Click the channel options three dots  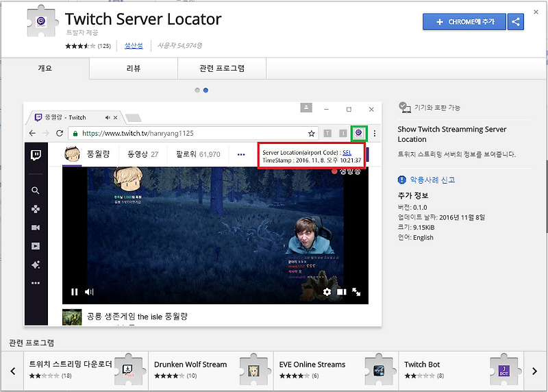tap(241, 154)
